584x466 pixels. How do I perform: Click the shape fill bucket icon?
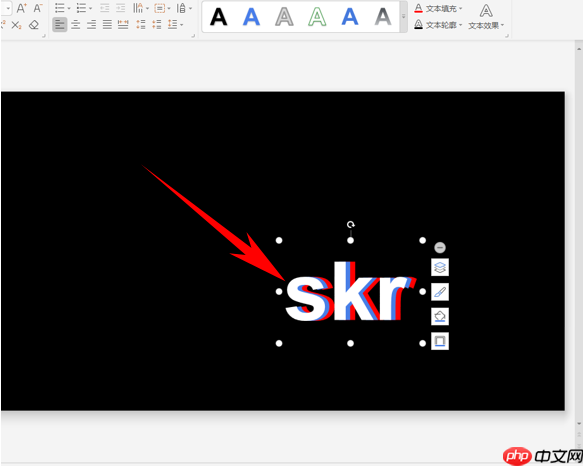[x=440, y=317]
